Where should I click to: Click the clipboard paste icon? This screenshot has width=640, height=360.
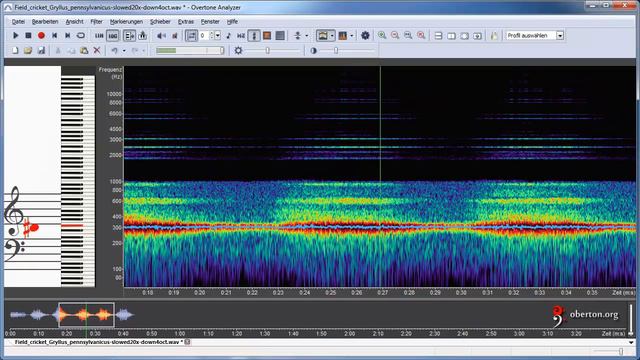point(84,51)
